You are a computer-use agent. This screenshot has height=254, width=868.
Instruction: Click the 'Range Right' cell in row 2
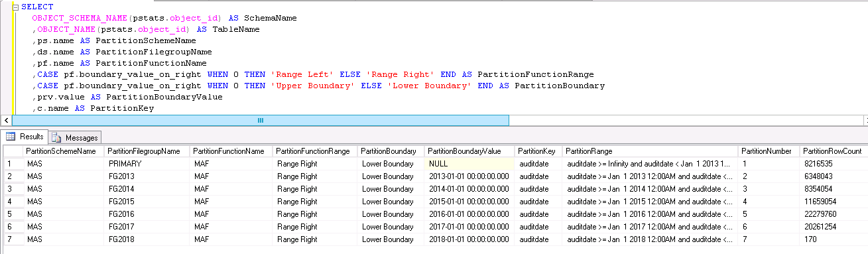tap(316, 176)
